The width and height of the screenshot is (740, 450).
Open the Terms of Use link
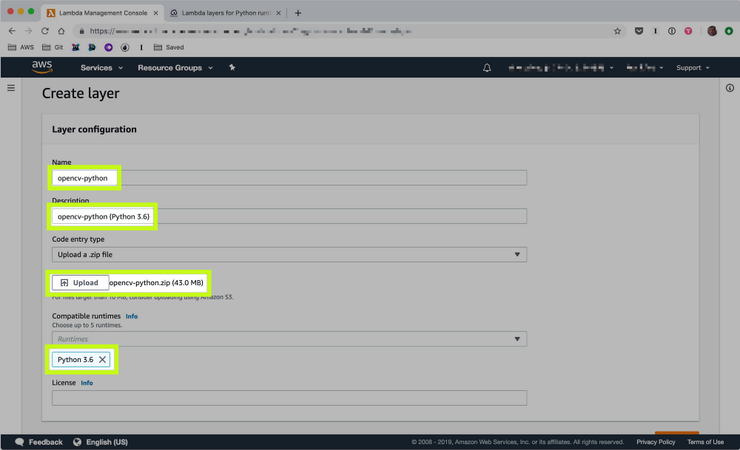coord(705,442)
